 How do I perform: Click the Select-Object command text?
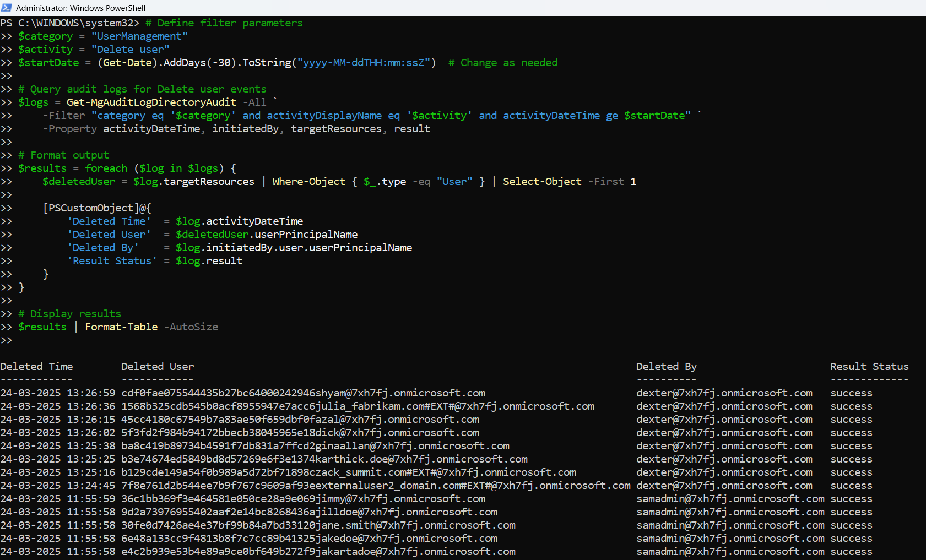click(x=542, y=182)
